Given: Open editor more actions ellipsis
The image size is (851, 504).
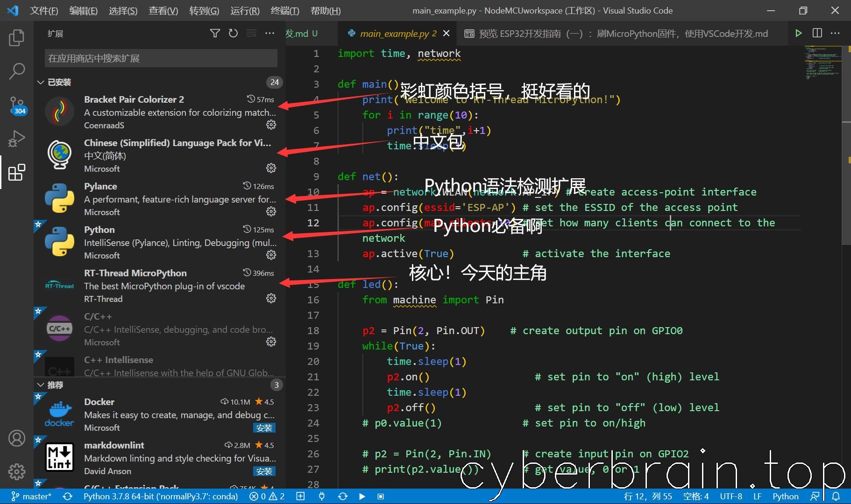Looking at the screenshot, I should click(835, 33).
